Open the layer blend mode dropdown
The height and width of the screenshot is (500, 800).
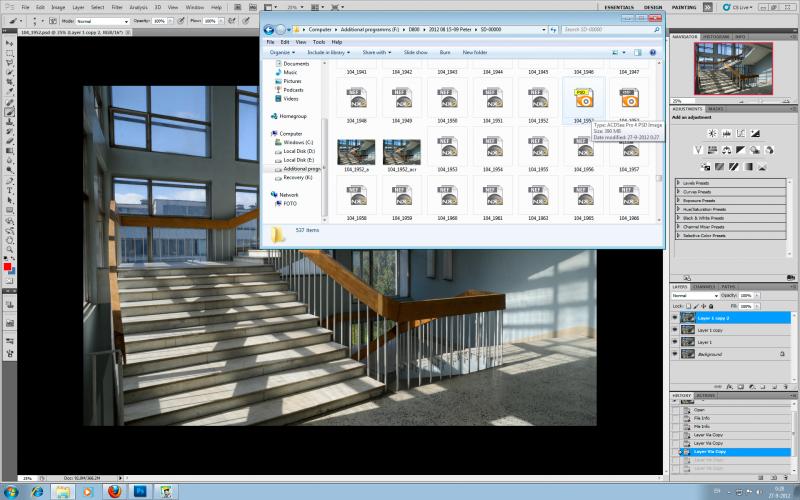point(695,295)
